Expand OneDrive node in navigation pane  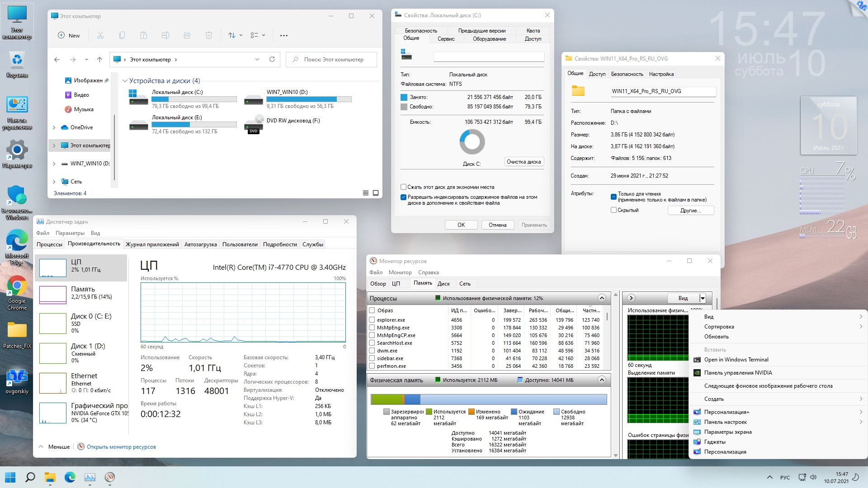pyautogui.click(x=54, y=127)
